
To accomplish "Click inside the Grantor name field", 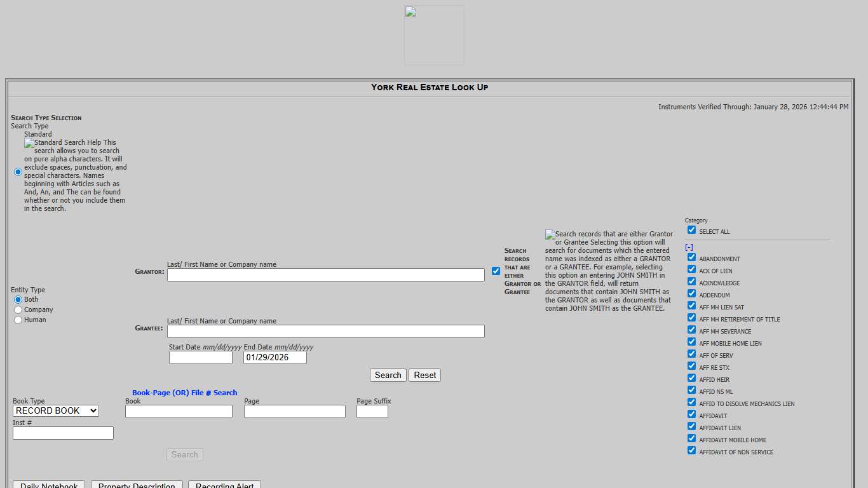I will pos(325,274).
